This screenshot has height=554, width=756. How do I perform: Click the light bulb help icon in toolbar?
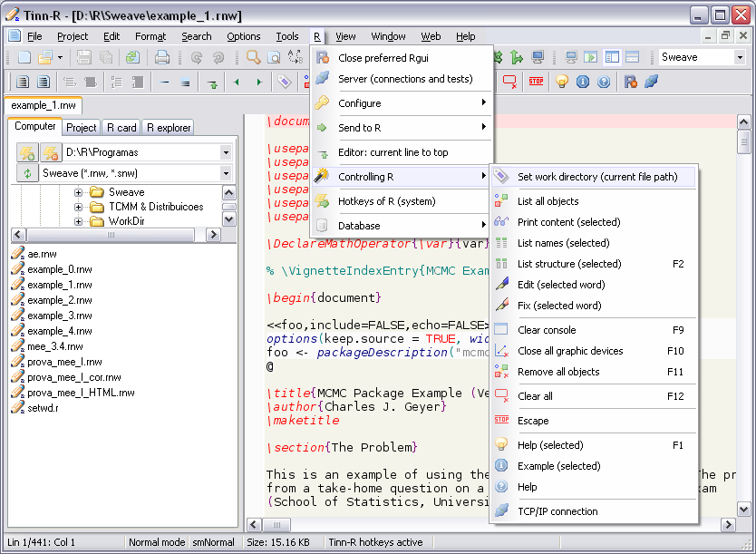pos(562,82)
